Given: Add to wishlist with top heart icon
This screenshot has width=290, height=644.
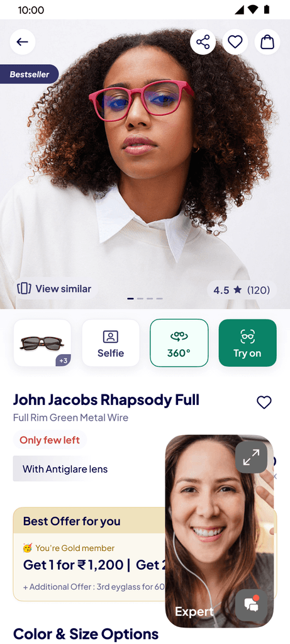Looking at the screenshot, I should point(235,42).
